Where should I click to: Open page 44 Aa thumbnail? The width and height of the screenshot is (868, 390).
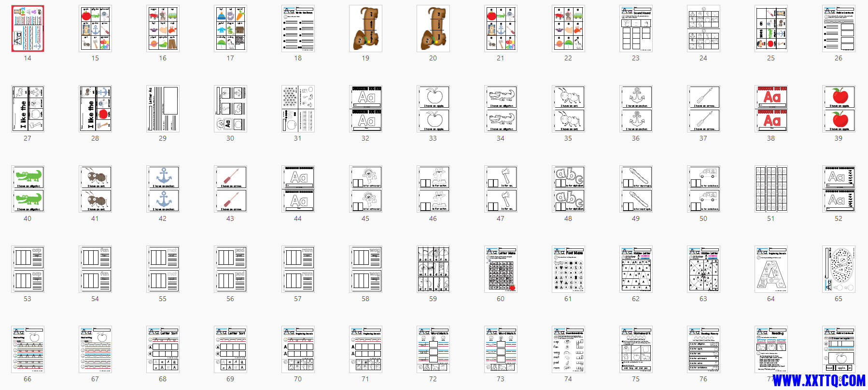coord(298,189)
